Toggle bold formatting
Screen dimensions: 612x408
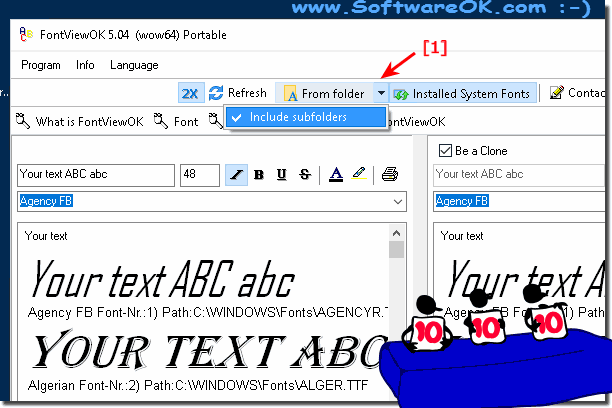[258, 175]
